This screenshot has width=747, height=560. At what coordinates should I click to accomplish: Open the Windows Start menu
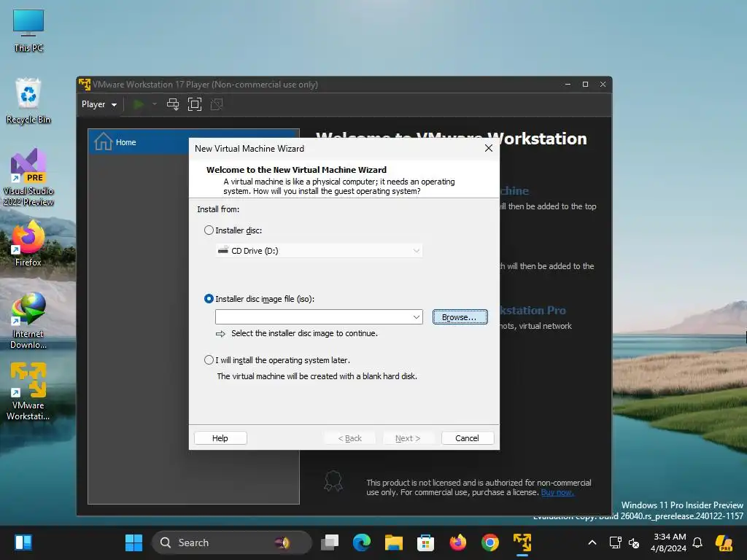(134, 542)
